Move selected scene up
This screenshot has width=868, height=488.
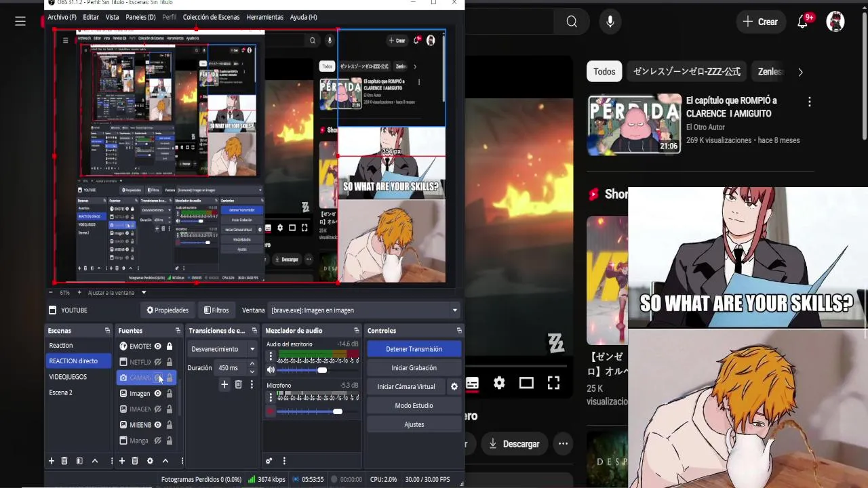point(95,461)
